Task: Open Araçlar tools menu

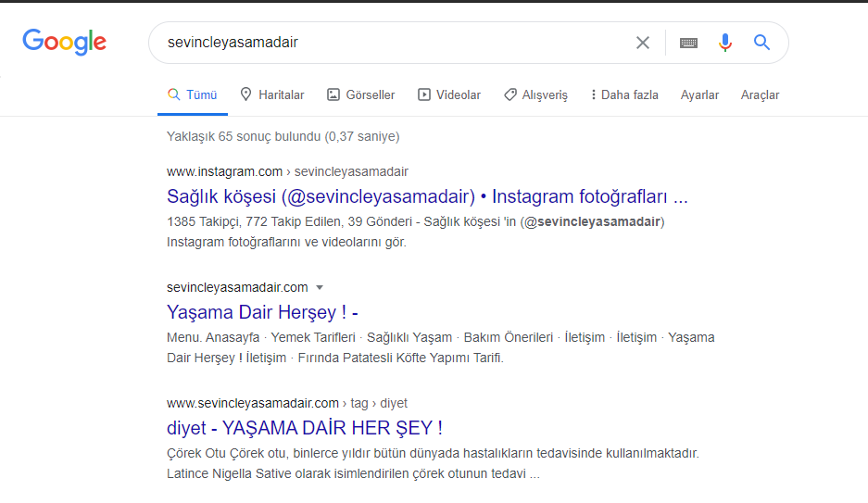Action: 760,95
